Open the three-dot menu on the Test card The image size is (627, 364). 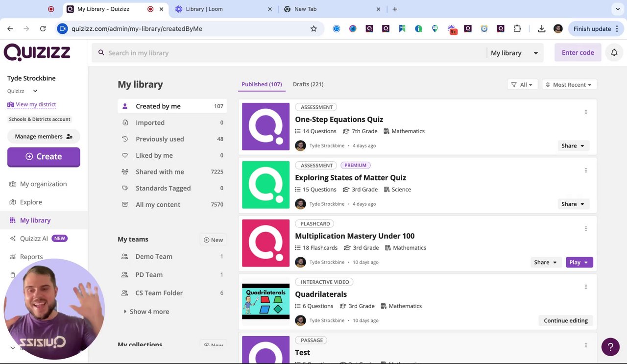(x=586, y=345)
